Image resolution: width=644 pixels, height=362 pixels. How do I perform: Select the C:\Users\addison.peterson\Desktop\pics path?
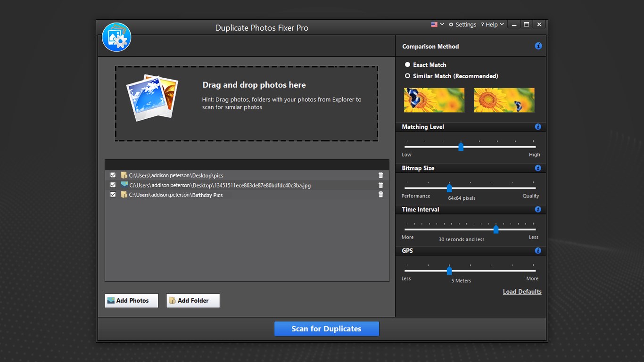pos(176,175)
